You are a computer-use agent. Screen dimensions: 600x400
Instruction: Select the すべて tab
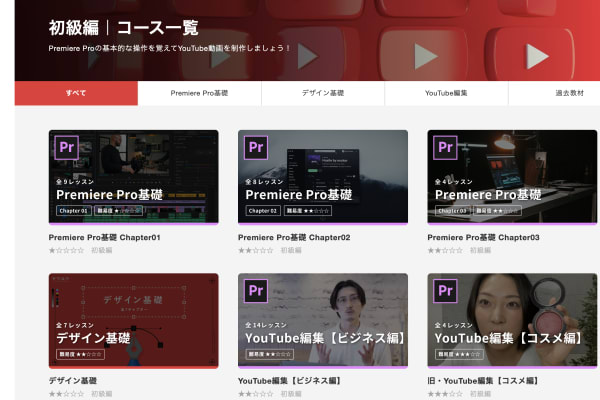coord(76,93)
